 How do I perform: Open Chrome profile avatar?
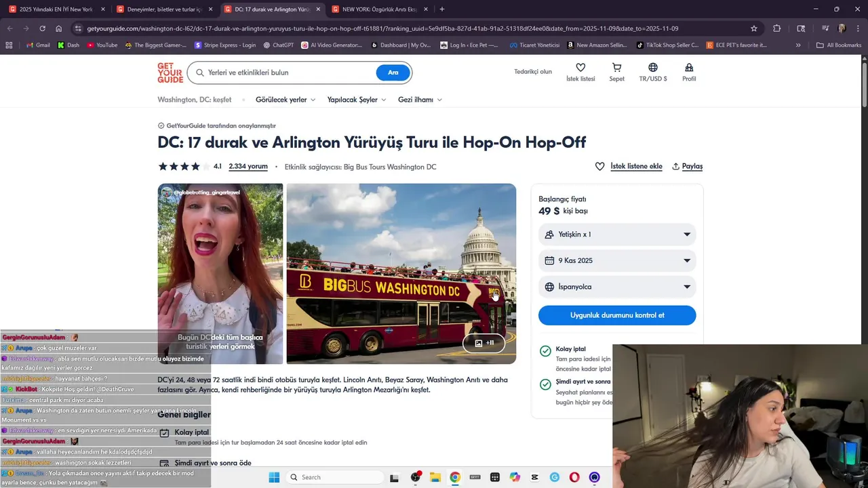(842, 28)
